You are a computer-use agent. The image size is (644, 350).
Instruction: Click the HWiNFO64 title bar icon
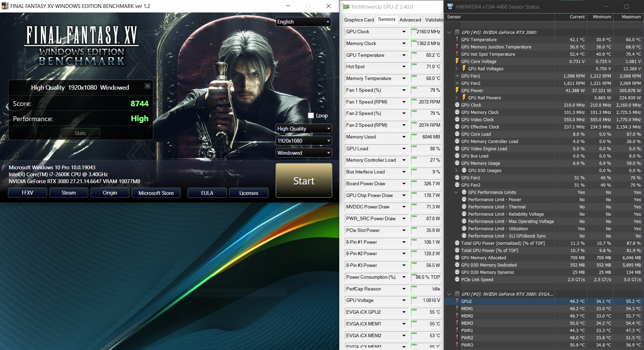click(450, 7)
